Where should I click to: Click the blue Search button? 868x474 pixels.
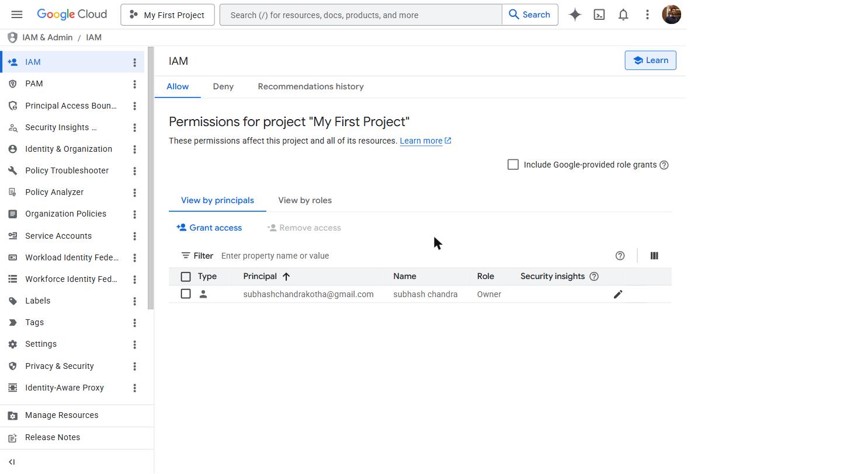530,15
